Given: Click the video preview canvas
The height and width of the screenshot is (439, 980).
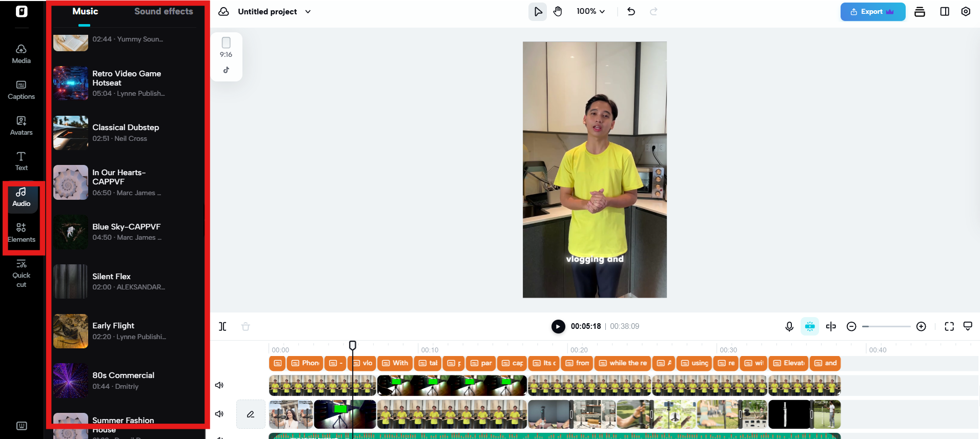Looking at the screenshot, I should [x=595, y=170].
